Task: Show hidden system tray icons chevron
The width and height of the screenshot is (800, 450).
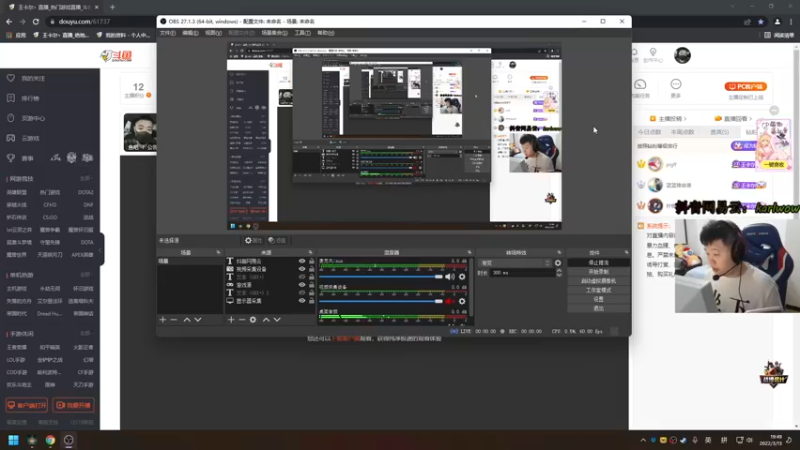Action: click(643, 440)
